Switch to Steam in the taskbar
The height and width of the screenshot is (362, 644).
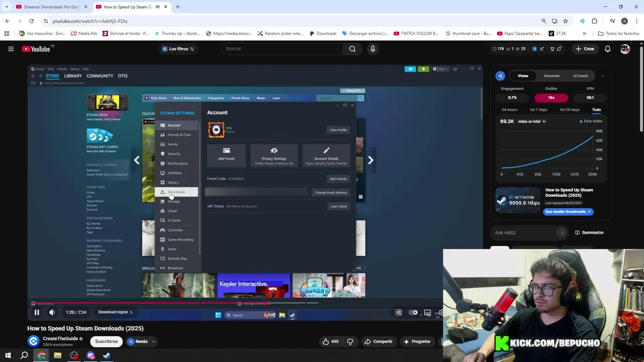(107, 355)
